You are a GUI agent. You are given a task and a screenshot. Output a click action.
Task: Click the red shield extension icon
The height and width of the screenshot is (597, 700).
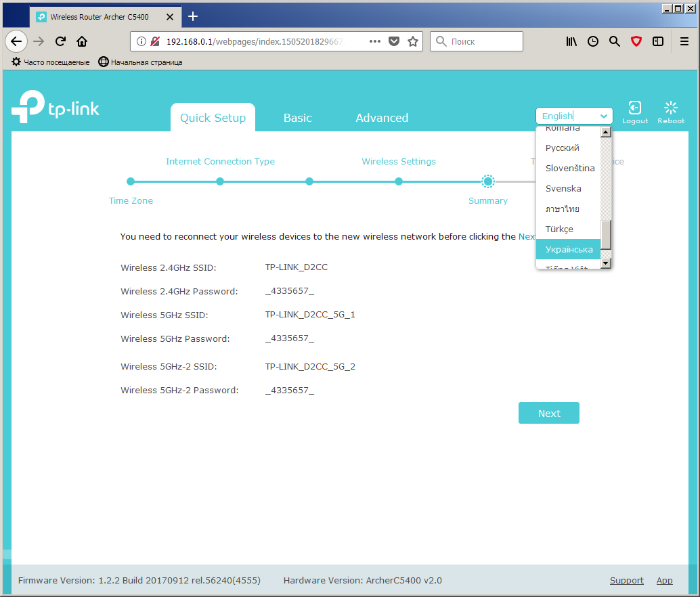(636, 41)
